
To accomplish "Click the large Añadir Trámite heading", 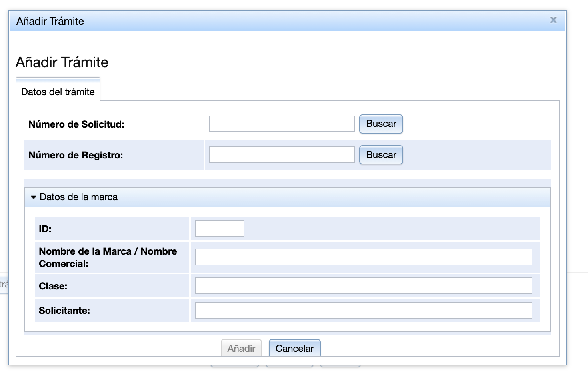I will (x=62, y=62).
